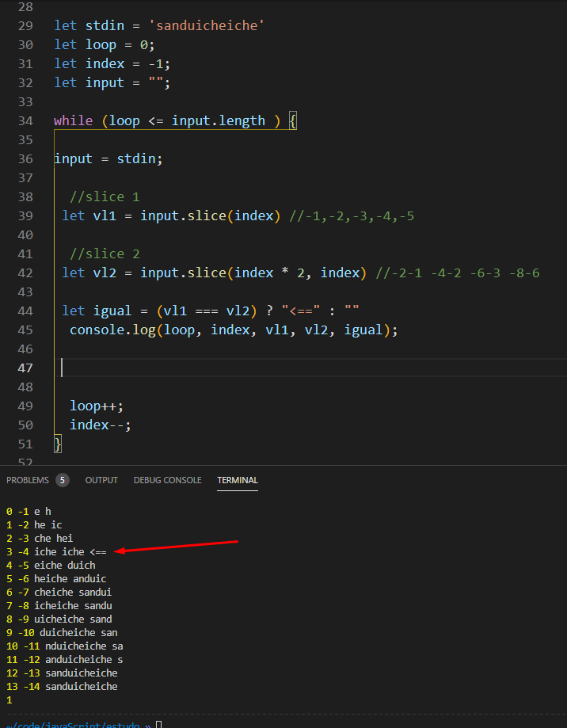Screen dimensions: 567x728
Task: Click terminal output '1 -2 he ic'
Action: (34, 525)
